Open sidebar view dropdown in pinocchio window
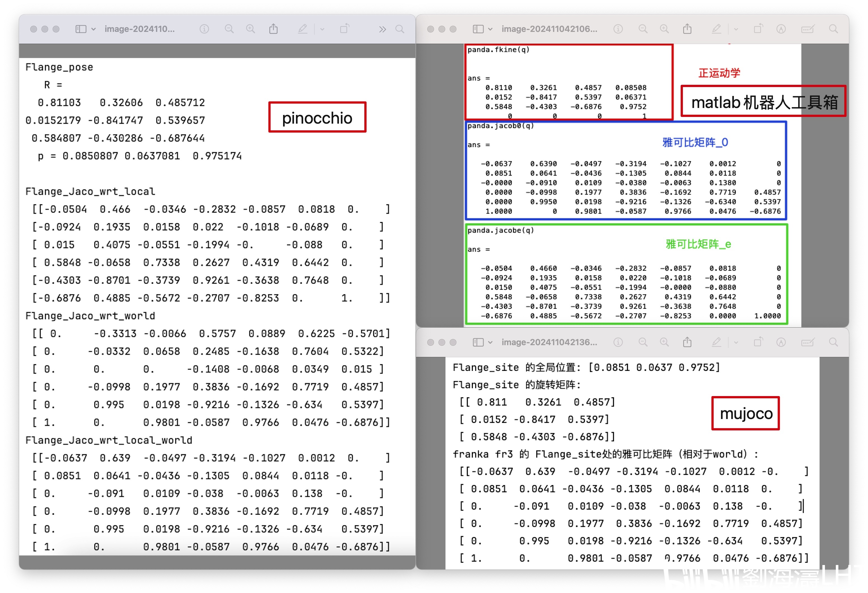This screenshot has width=868, height=593. (x=93, y=29)
